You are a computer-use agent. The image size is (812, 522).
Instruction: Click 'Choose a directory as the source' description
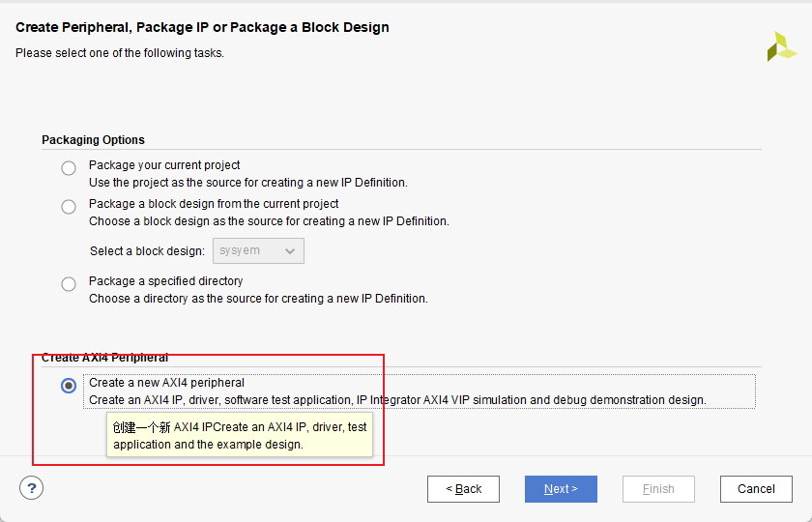pyautogui.click(x=258, y=299)
